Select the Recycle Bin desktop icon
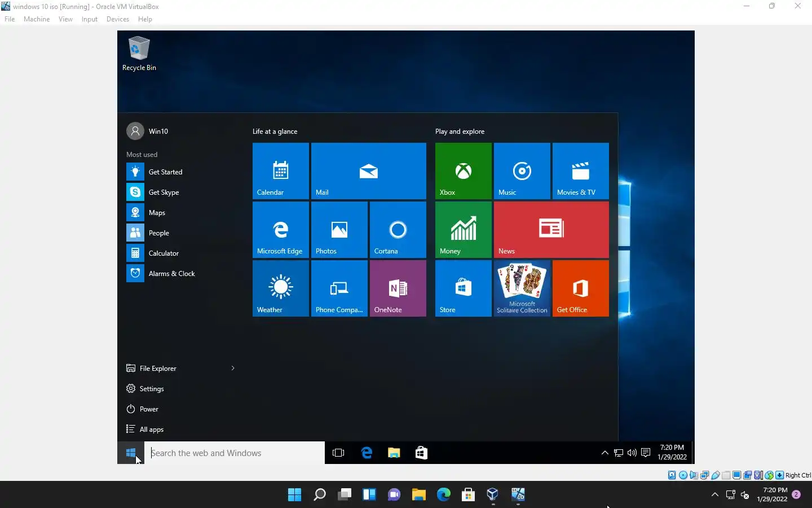Image resolution: width=812 pixels, height=508 pixels. (x=139, y=54)
